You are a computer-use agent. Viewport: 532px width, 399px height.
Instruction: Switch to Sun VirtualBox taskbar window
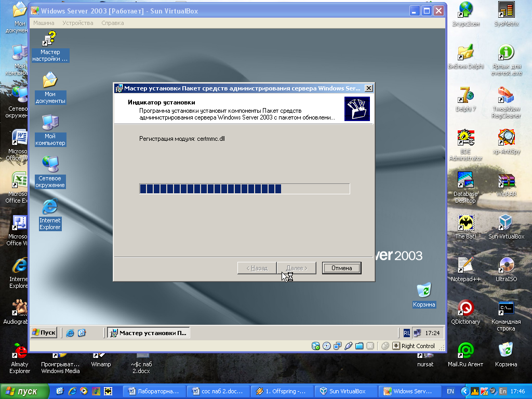pos(346,391)
